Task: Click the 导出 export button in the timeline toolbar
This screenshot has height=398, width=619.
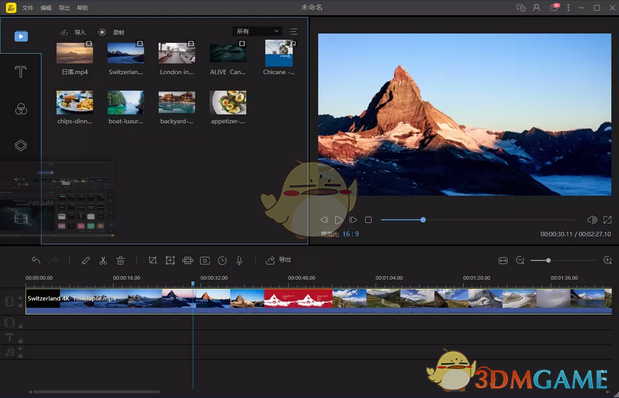Action: tap(278, 260)
